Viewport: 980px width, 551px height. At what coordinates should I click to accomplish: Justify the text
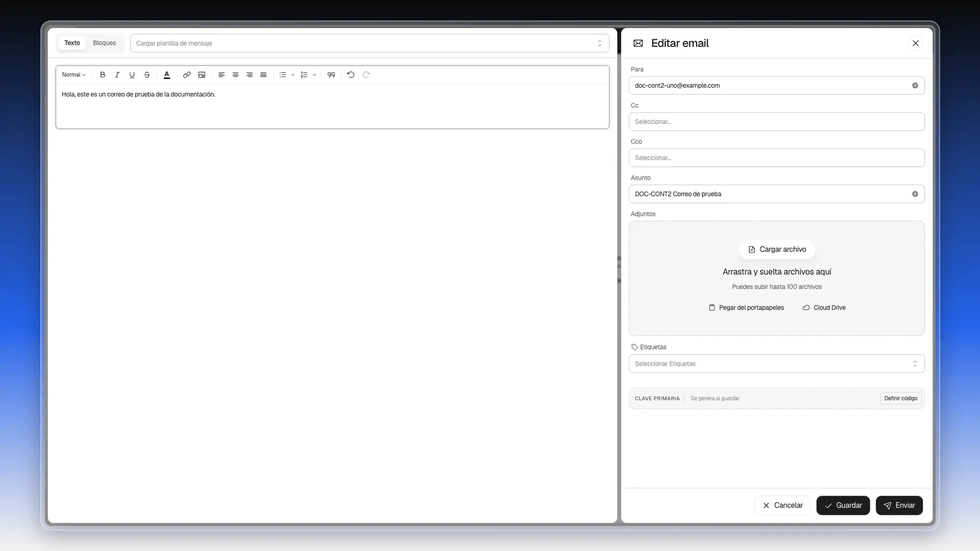click(x=263, y=75)
